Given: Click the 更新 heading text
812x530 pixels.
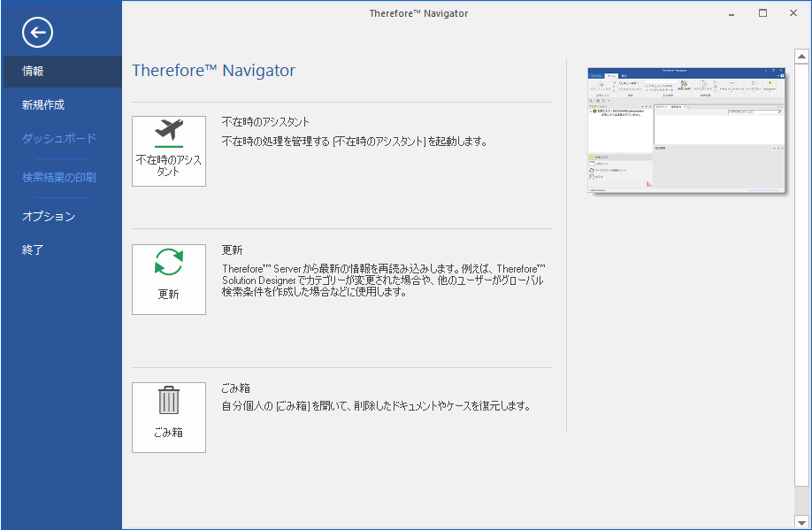Looking at the screenshot, I should (x=232, y=250).
